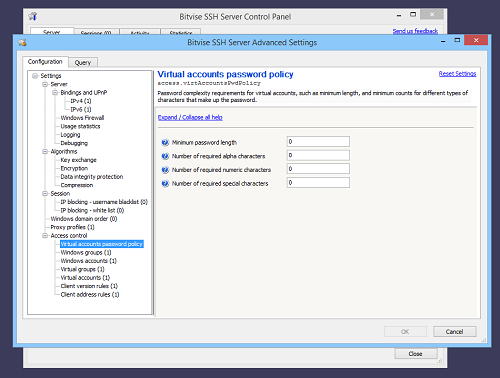This screenshot has width=500, height=378.
Task: Select Windows Firewall tree item
Action: coord(82,118)
